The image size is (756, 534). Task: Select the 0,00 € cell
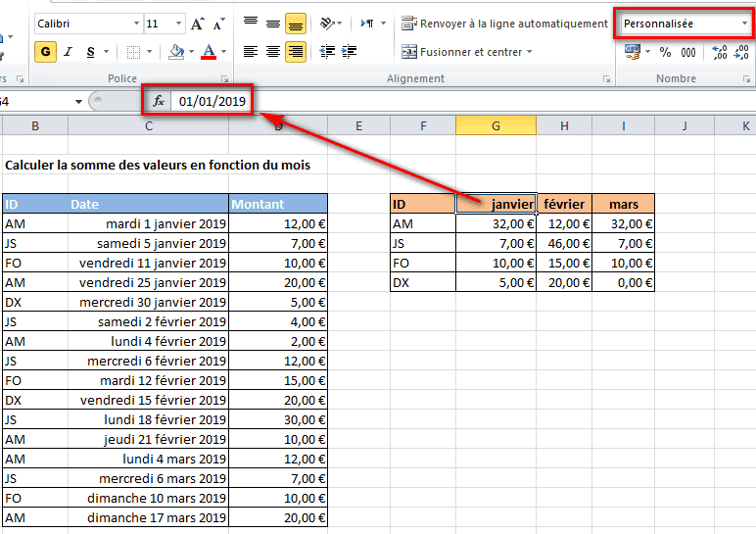(x=624, y=283)
